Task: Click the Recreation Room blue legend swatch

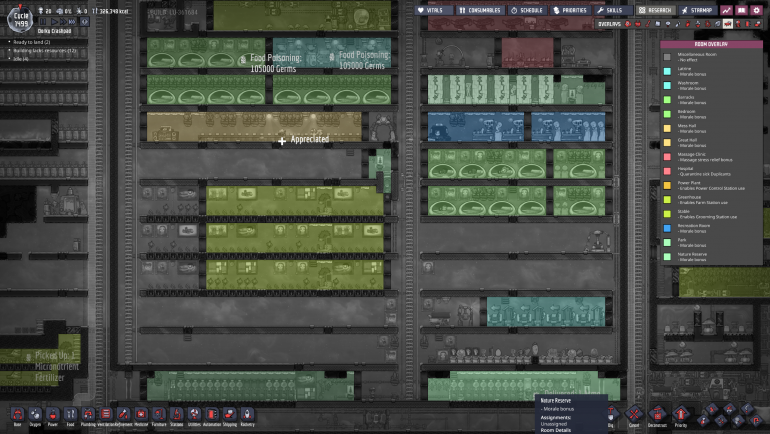Action: coord(667,228)
